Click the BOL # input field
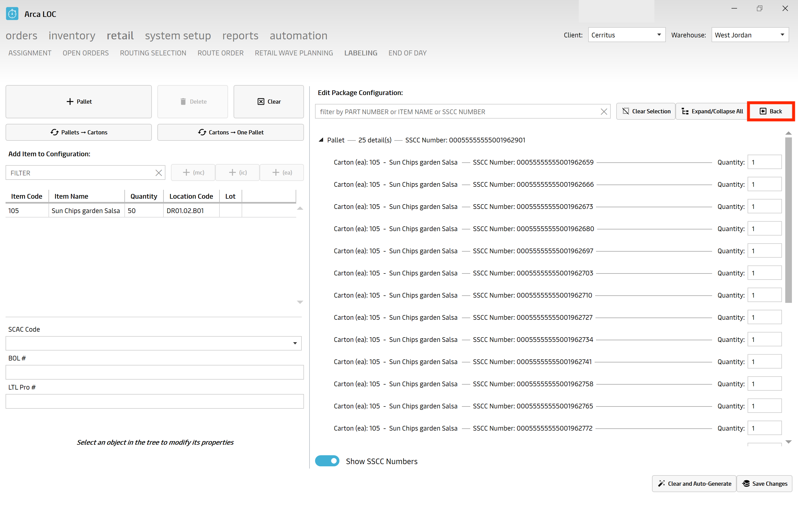The width and height of the screenshot is (798, 532). [155, 372]
